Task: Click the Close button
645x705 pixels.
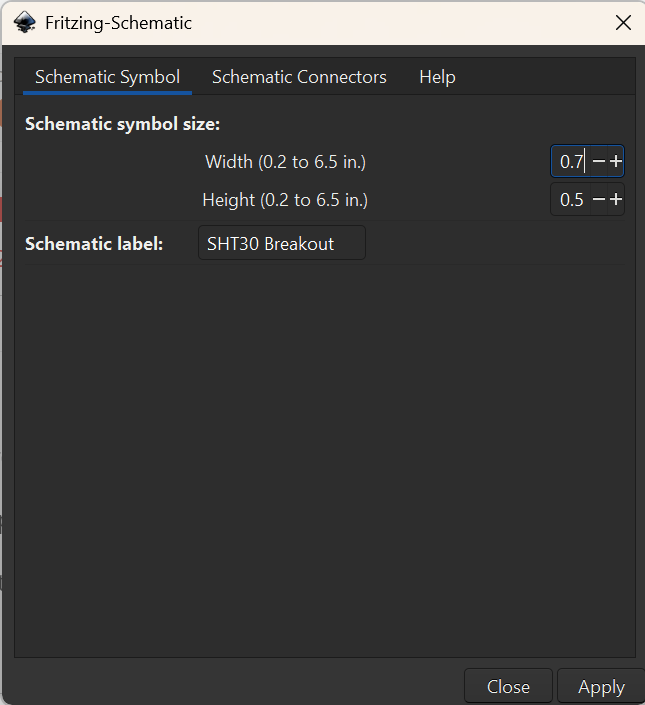Action: (508, 687)
